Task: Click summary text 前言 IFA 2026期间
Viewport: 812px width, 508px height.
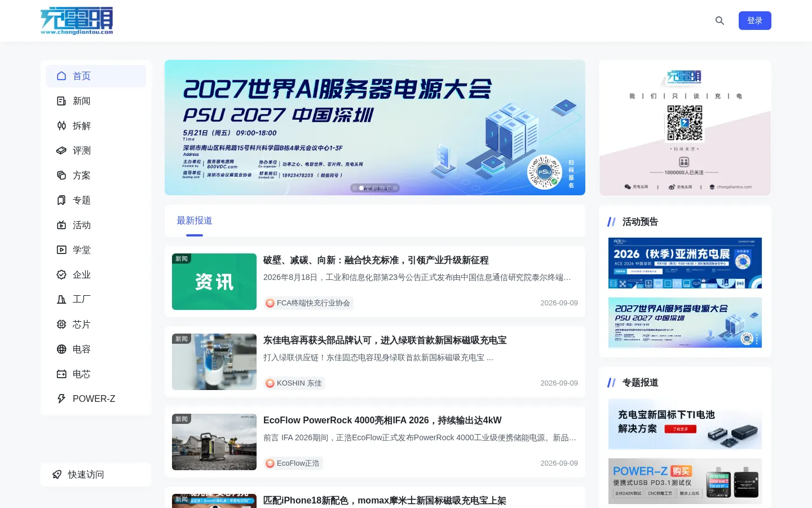Action: [420, 438]
